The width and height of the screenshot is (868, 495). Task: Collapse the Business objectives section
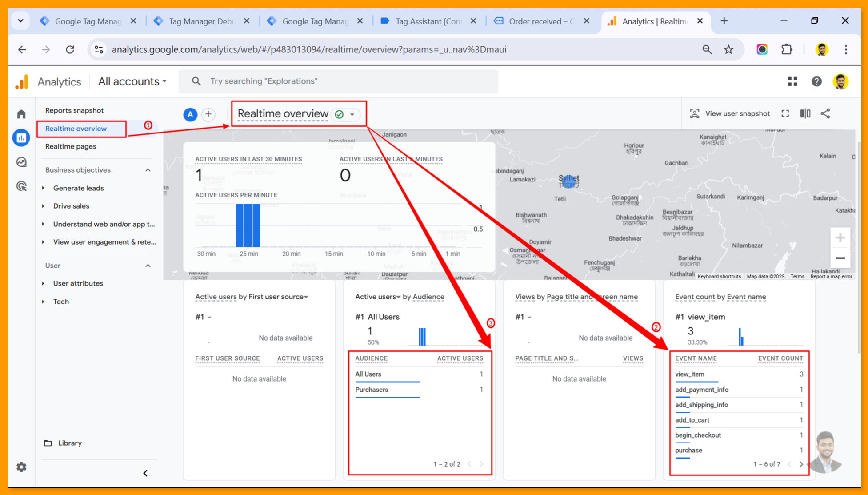click(x=148, y=170)
